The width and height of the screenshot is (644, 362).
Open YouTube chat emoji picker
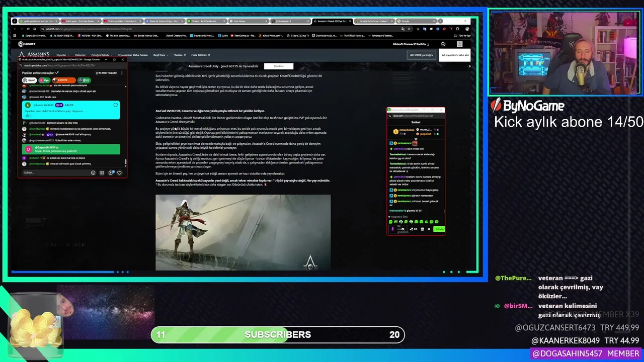click(x=93, y=172)
